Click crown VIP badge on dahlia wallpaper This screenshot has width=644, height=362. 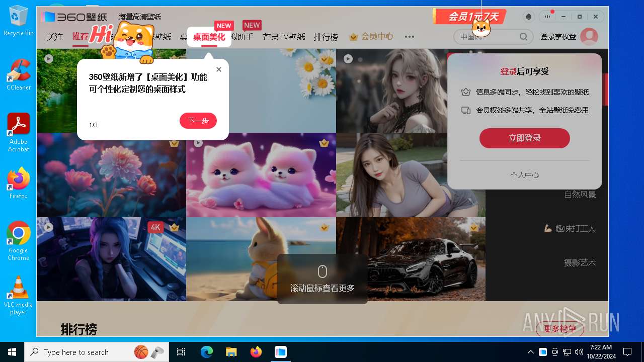coord(174,143)
